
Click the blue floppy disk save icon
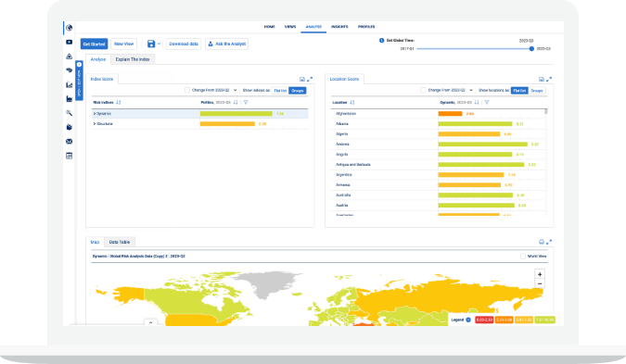click(x=151, y=44)
